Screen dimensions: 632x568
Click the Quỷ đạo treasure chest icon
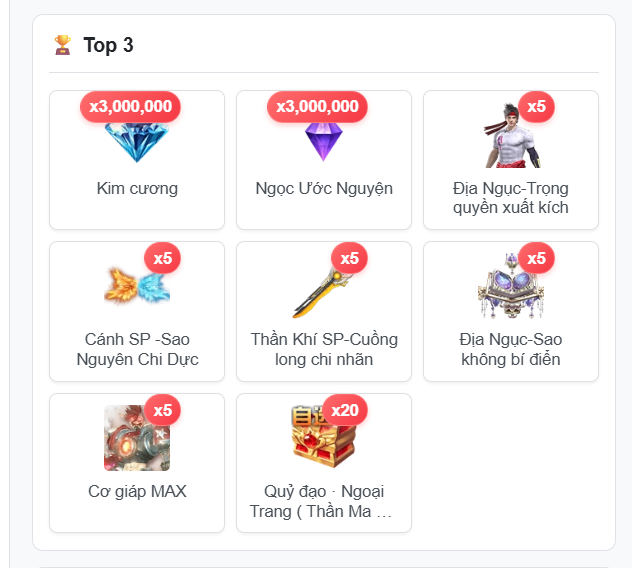coord(324,438)
